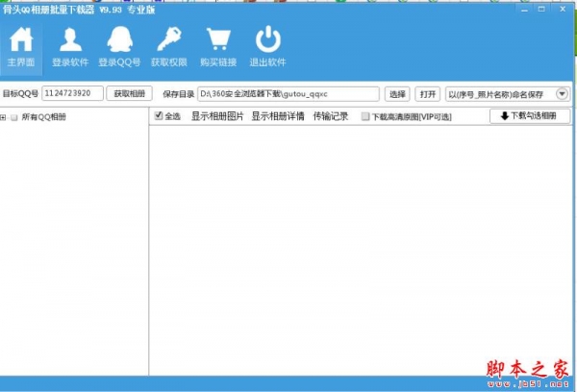
Task: Toggle the 全选 checkbox
Action: 159,116
